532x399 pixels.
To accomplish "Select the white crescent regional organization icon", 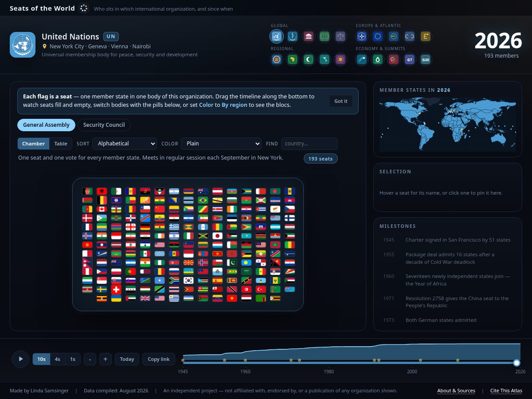I will pyautogui.click(x=309, y=59).
